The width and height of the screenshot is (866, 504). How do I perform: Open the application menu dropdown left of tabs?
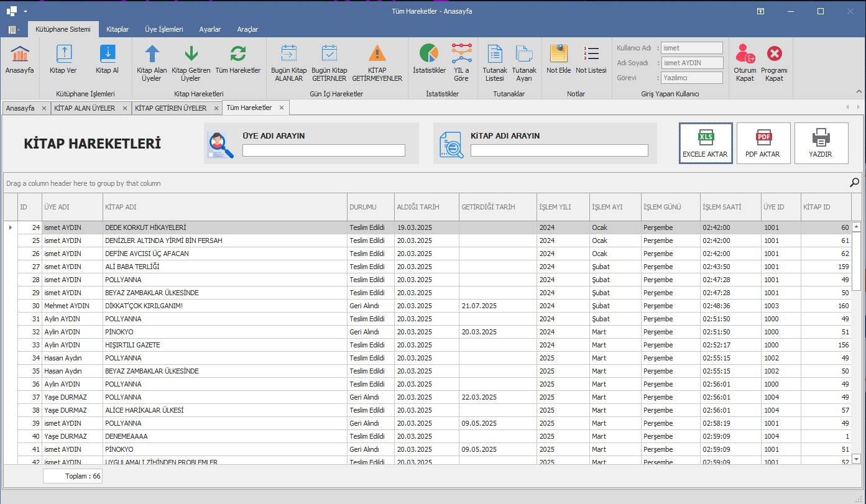pyautogui.click(x=14, y=29)
